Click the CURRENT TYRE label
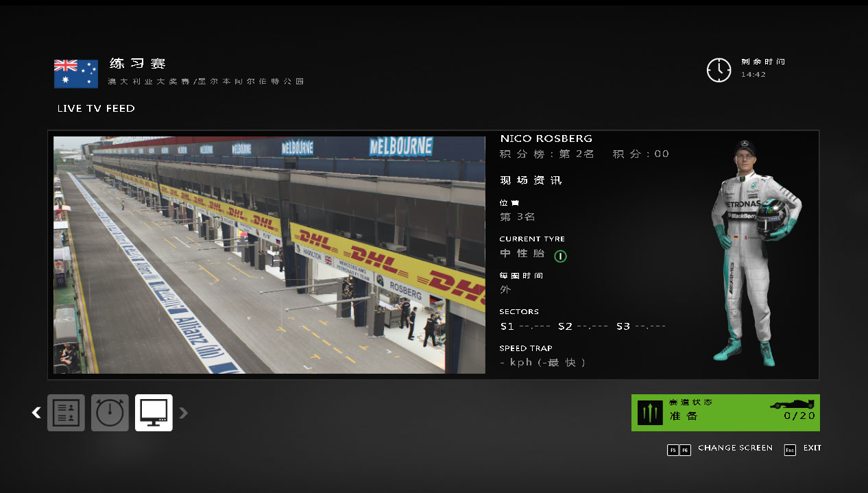This screenshot has width=868, height=493. coord(532,239)
